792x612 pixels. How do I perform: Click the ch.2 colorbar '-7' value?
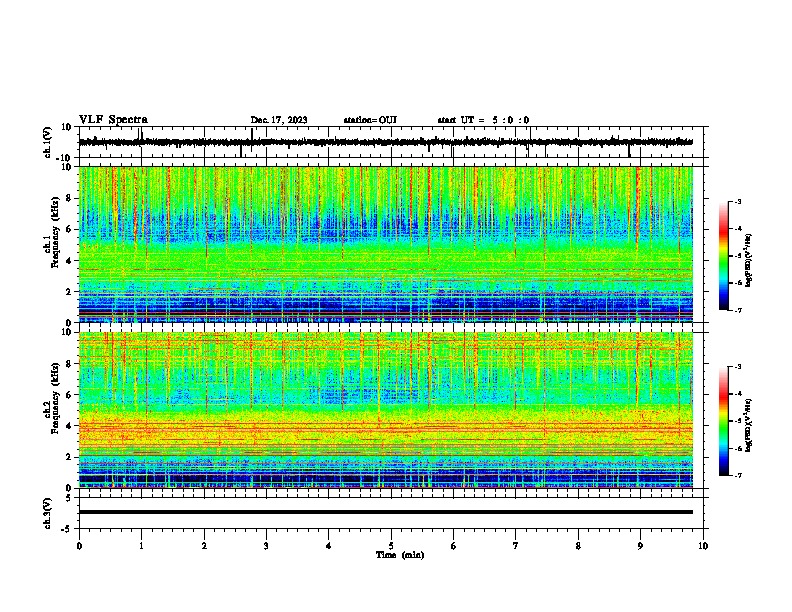(737, 475)
